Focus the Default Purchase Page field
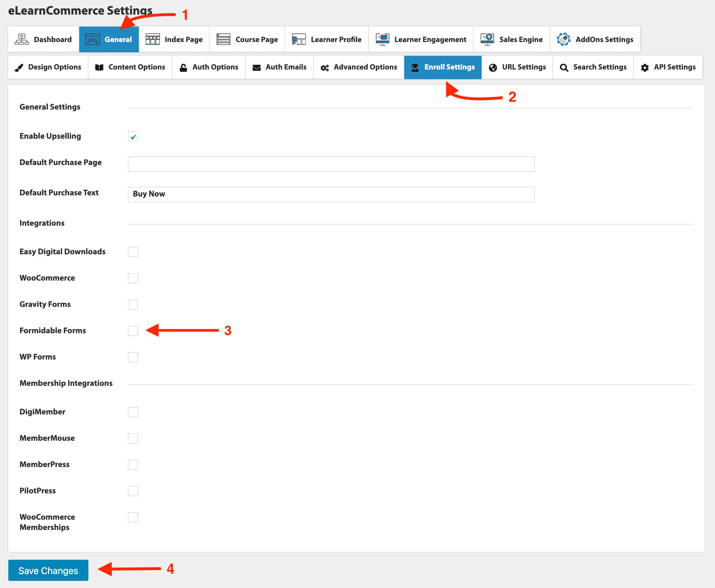 [331, 164]
